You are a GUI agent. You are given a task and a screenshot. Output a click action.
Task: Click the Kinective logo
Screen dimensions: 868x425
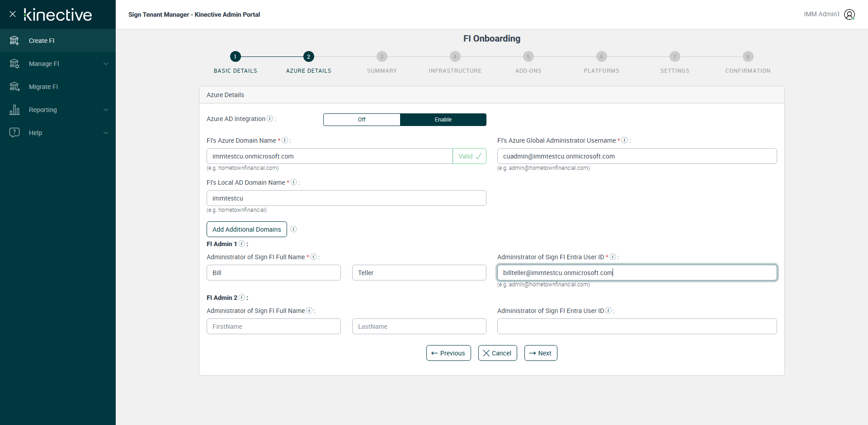click(x=58, y=15)
